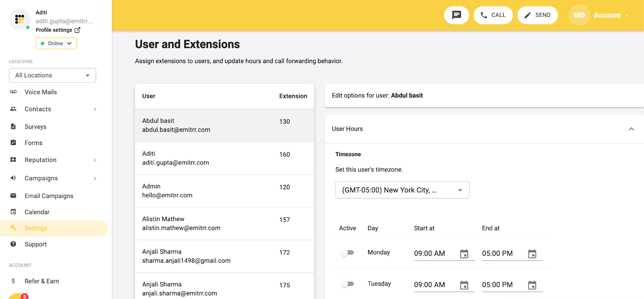
Task: Select user Admin hello@emitrr.com row
Action: [225, 191]
